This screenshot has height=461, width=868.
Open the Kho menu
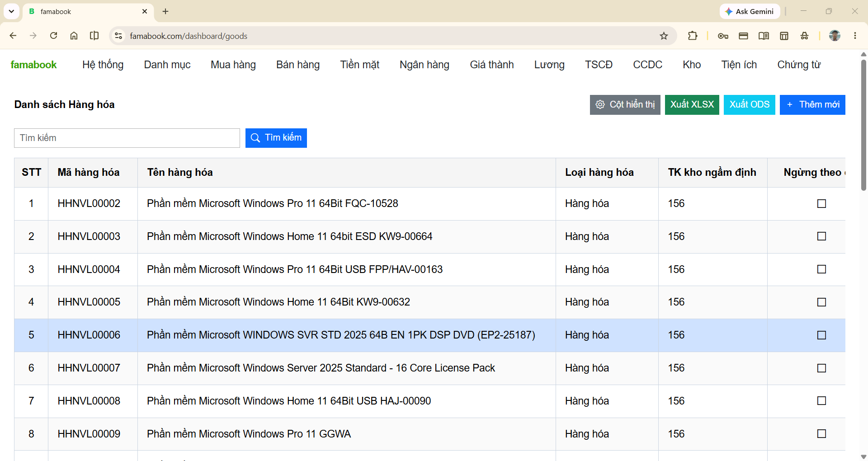[692, 65]
